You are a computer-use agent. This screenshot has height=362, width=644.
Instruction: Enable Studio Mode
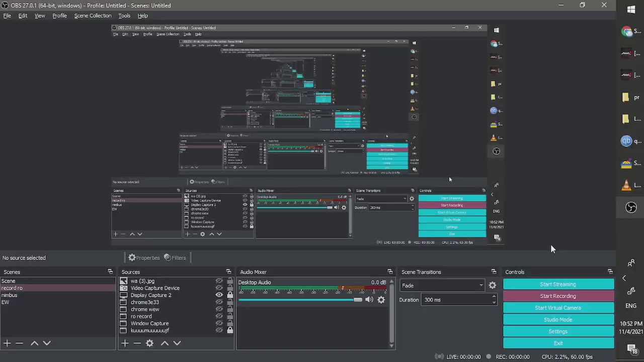558,319
